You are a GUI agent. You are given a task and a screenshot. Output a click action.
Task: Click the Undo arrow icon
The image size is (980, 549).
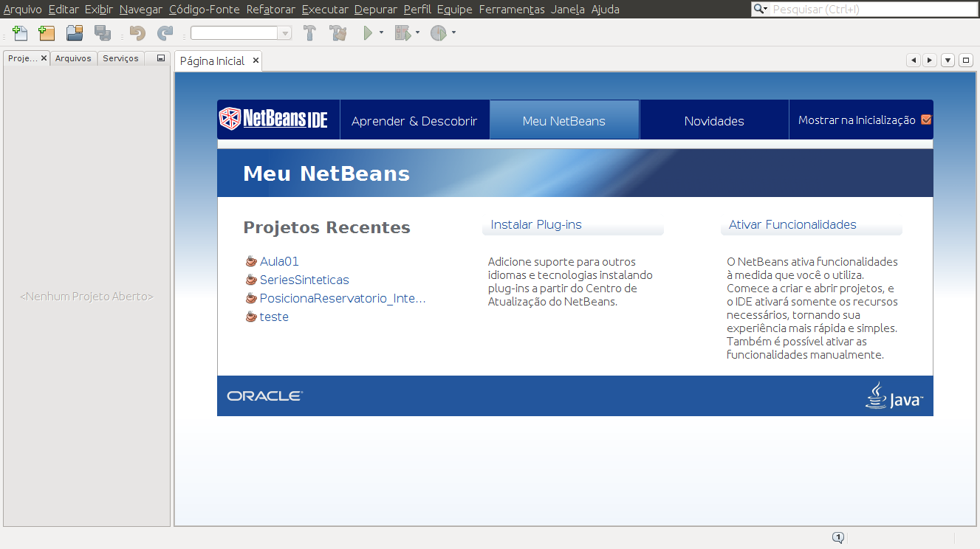pyautogui.click(x=137, y=33)
